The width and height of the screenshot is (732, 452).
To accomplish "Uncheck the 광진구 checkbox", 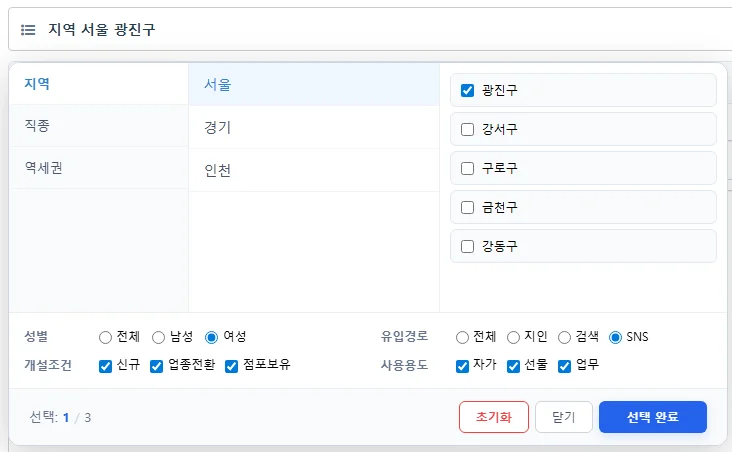I will tap(467, 90).
